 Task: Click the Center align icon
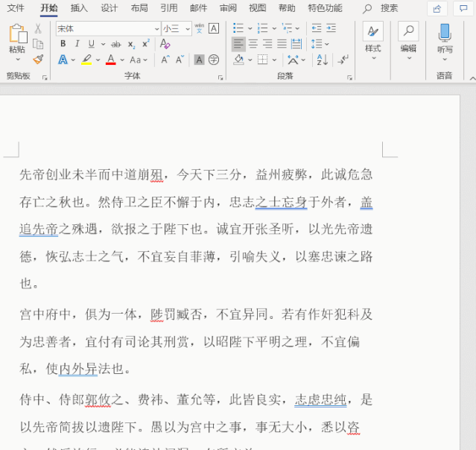[253, 44]
